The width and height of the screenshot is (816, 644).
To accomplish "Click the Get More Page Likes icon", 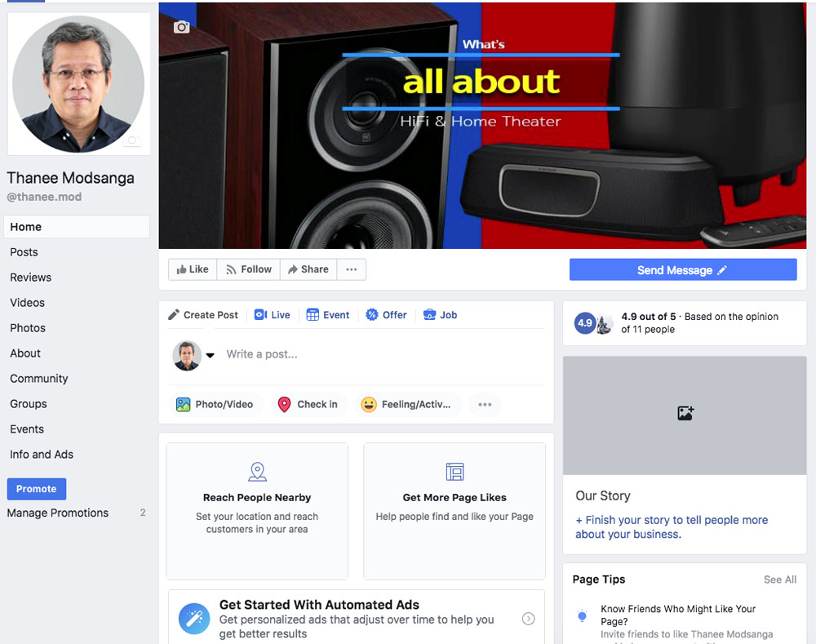I will coord(455,472).
